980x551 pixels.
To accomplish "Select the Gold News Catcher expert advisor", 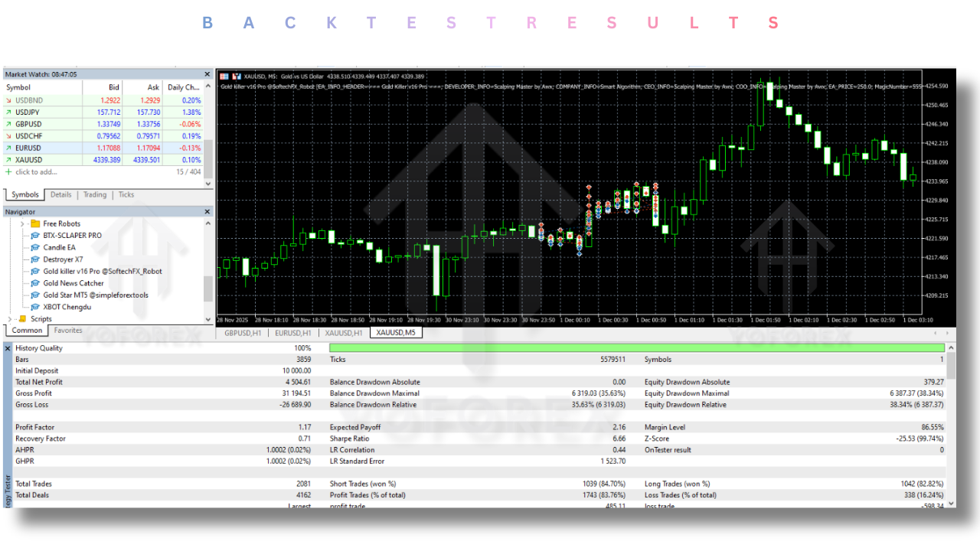I will [73, 283].
